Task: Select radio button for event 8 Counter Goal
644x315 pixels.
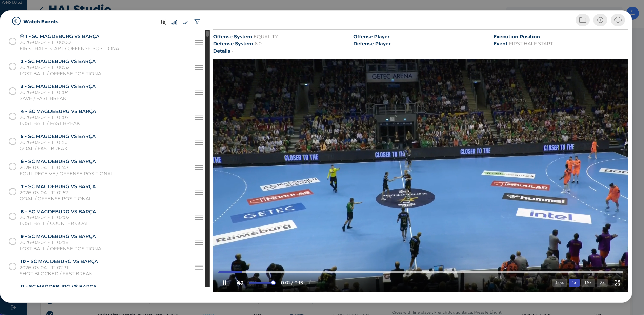Action: [x=13, y=216]
